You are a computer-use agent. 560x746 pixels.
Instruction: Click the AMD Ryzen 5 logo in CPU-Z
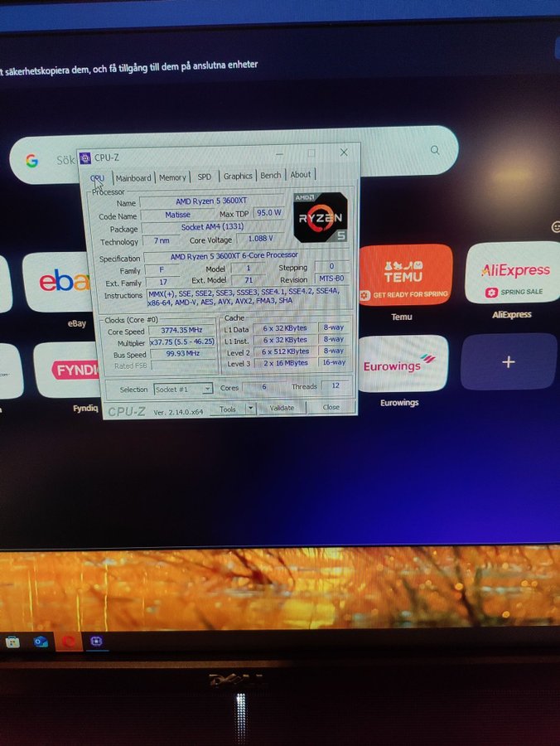click(321, 217)
